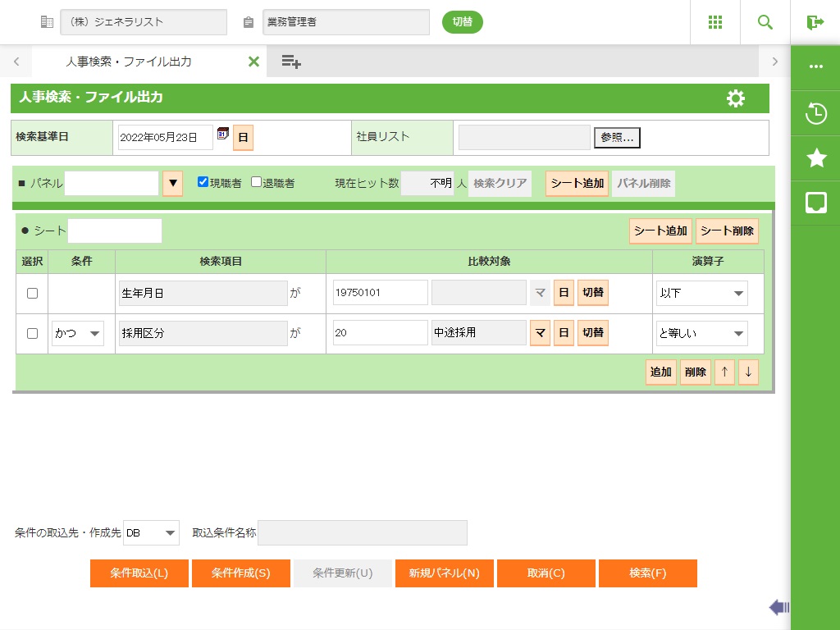Uncheck the 現職者 checkbox
840x630 pixels.
click(203, 182)
